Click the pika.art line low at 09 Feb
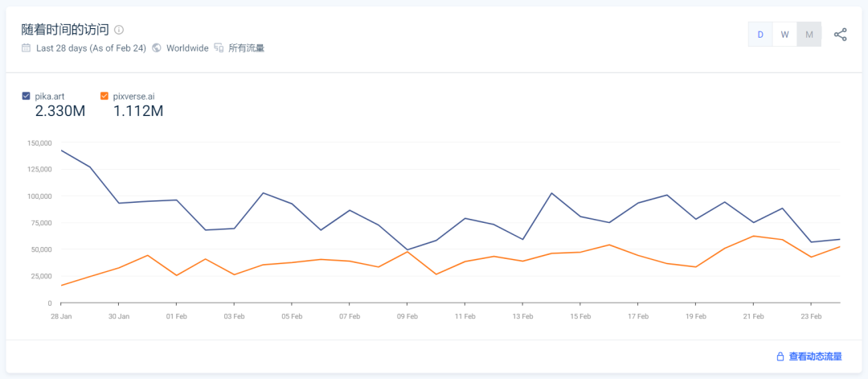 click(x=407, y=250)
